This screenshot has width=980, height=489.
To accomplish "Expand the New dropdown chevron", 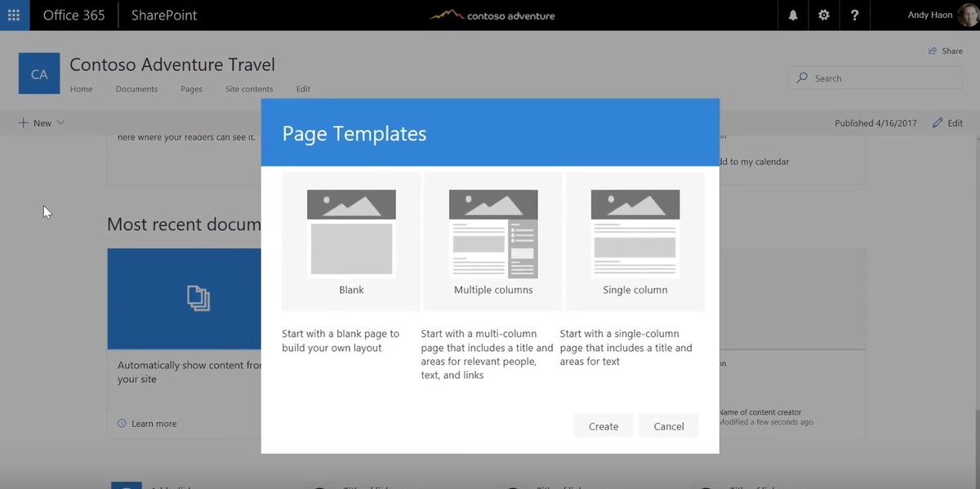I will point(60,122).
